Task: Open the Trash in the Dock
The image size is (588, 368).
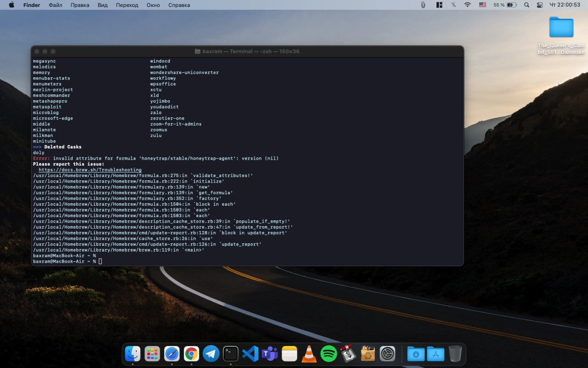Action: [x=455, y=354]
